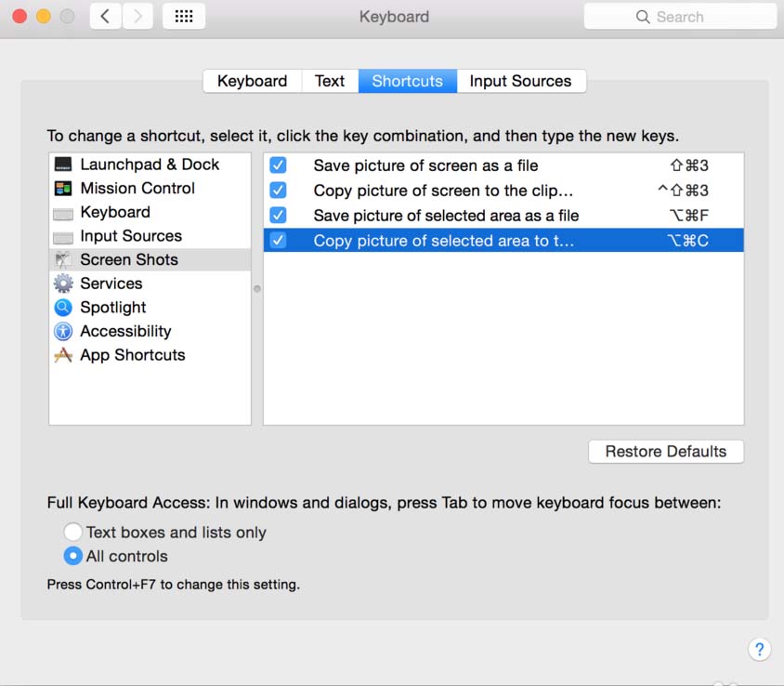Click the Launchpad & Dock icon
The height and width of the screenshot is (686, 784).
[63, 165]
